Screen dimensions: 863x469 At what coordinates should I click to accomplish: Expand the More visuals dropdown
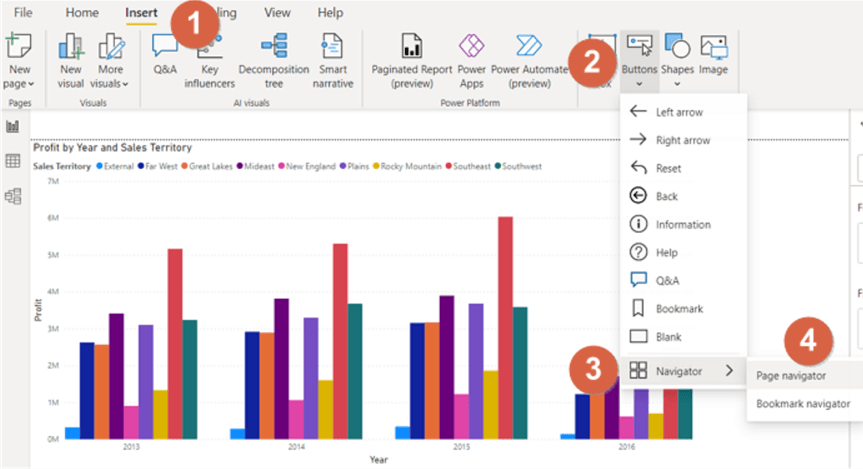click(x=111, y=84)
